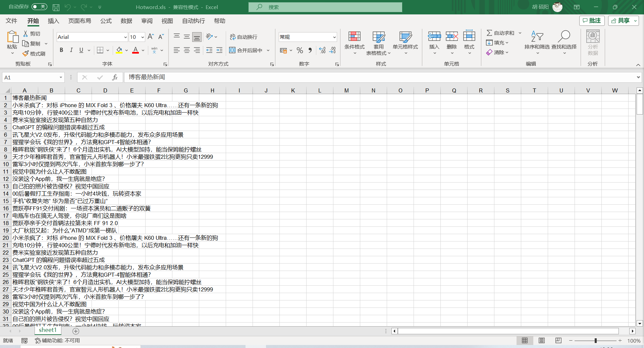Toggle Bold formatting

click(61, 50)
